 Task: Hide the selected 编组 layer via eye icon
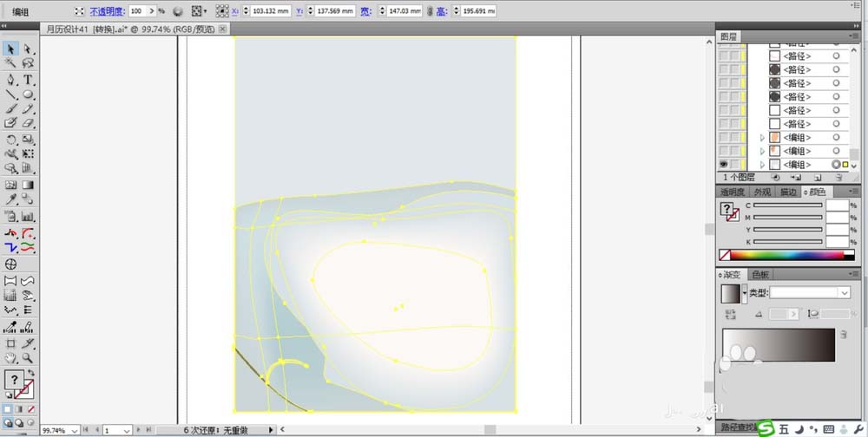(x=723, y=164)
